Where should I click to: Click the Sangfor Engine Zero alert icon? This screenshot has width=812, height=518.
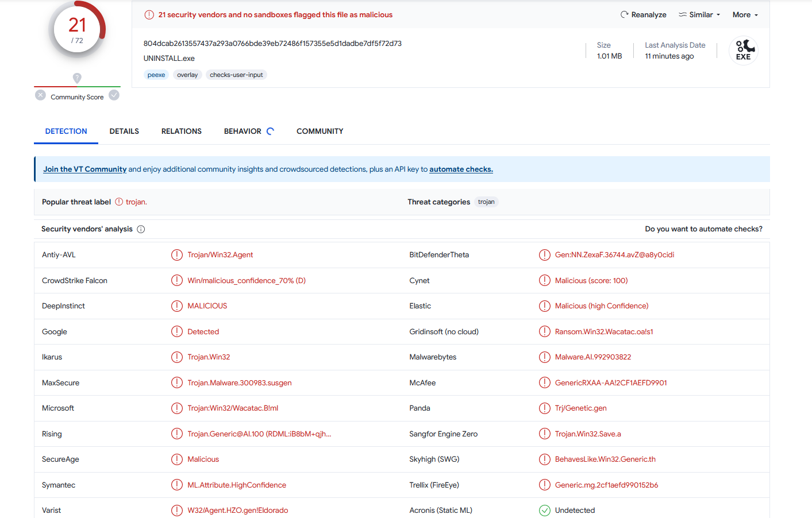(545, 434)
